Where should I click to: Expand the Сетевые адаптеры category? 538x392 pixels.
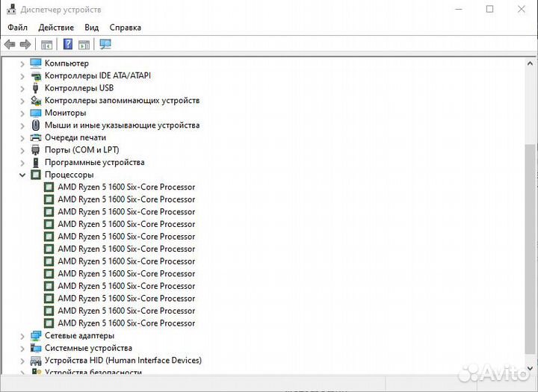(22, 336)
